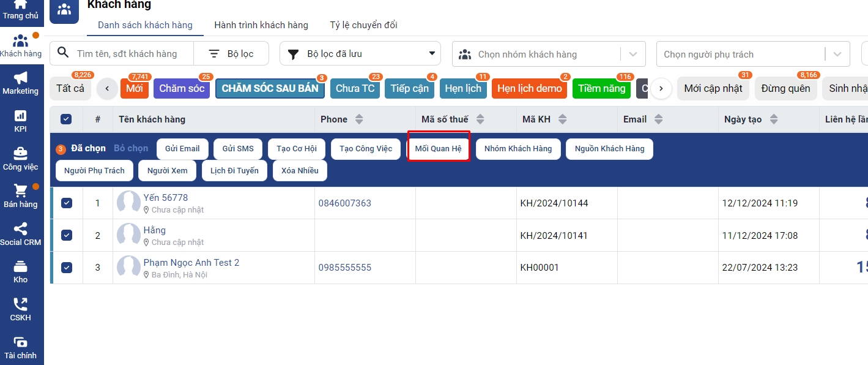Open the Kho warehouse icon
Image resolution: width=868 pixels, height=365 pixels.
21,267
